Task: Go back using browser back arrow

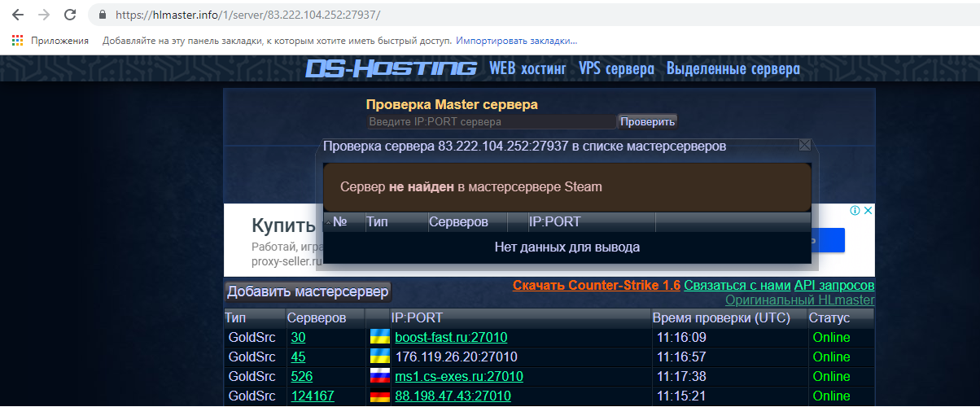Action: click(x=18, y=15)
